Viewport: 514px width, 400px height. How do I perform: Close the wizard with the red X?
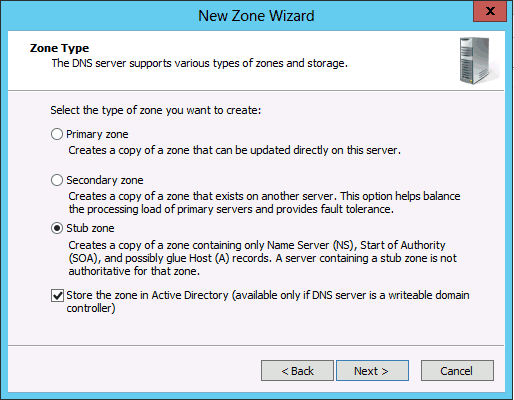click(490, 11)
